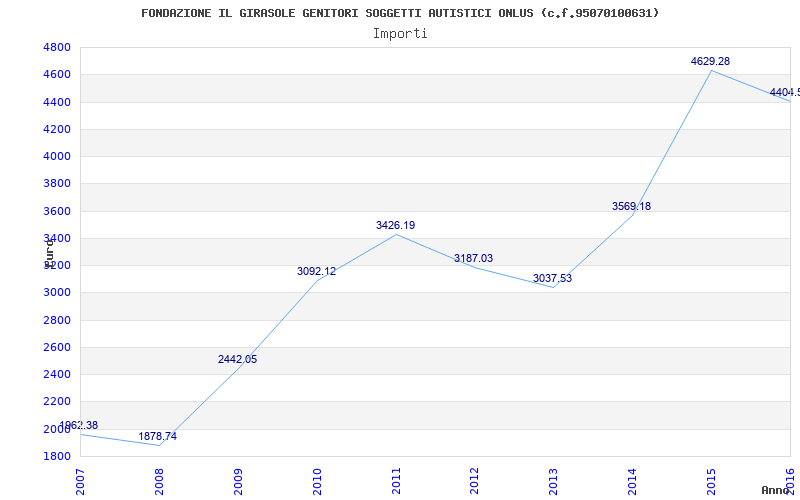800x500 pixels.
Task: Click y-axis value 3000
Action: [x=57, y=292]
